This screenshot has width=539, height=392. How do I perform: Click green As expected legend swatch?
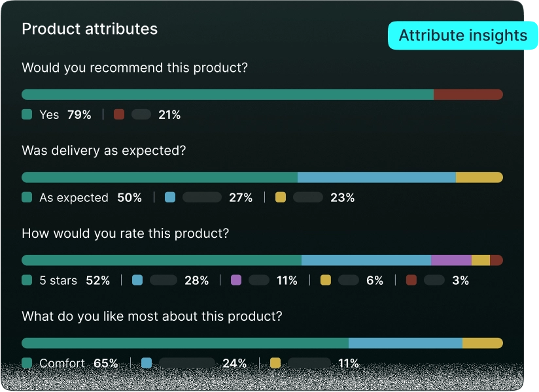point(27,197)
